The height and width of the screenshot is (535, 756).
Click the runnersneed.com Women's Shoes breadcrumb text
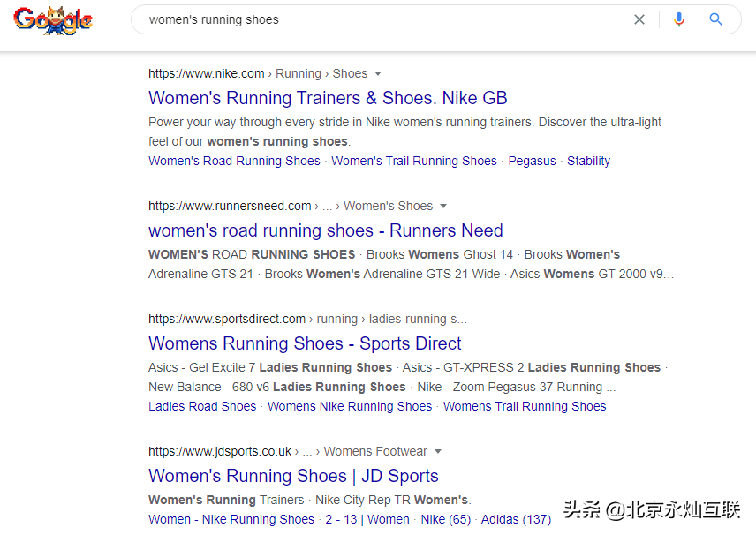pyautogui.click(x=388, y=207)
